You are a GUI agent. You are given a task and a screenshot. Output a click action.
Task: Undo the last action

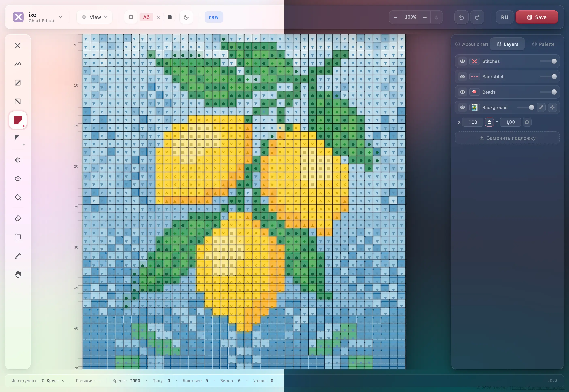click(x=461, y=17)
